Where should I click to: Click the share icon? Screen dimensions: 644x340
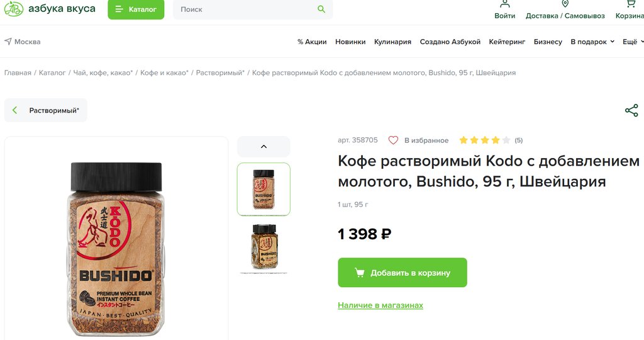tap(631, 110)
